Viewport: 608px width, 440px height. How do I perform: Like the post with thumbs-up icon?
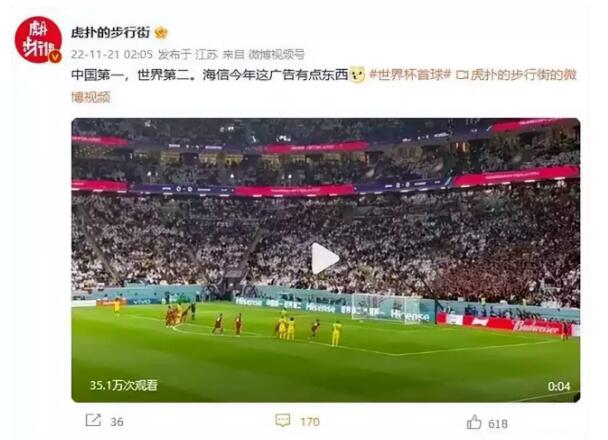click(x=474, y=421)
